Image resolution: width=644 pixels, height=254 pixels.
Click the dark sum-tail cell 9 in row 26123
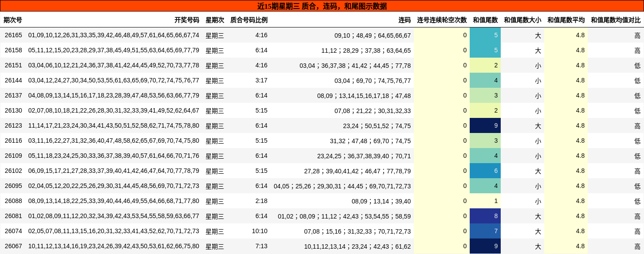(485, 125)
